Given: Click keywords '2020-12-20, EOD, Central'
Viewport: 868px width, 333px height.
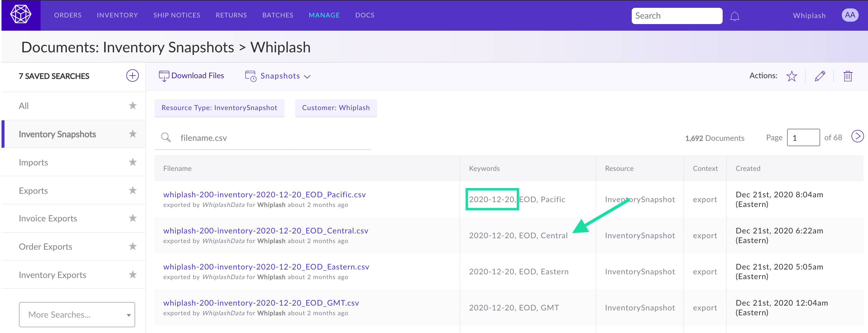Looking at the screenshot, I should [x=518, y=235].
